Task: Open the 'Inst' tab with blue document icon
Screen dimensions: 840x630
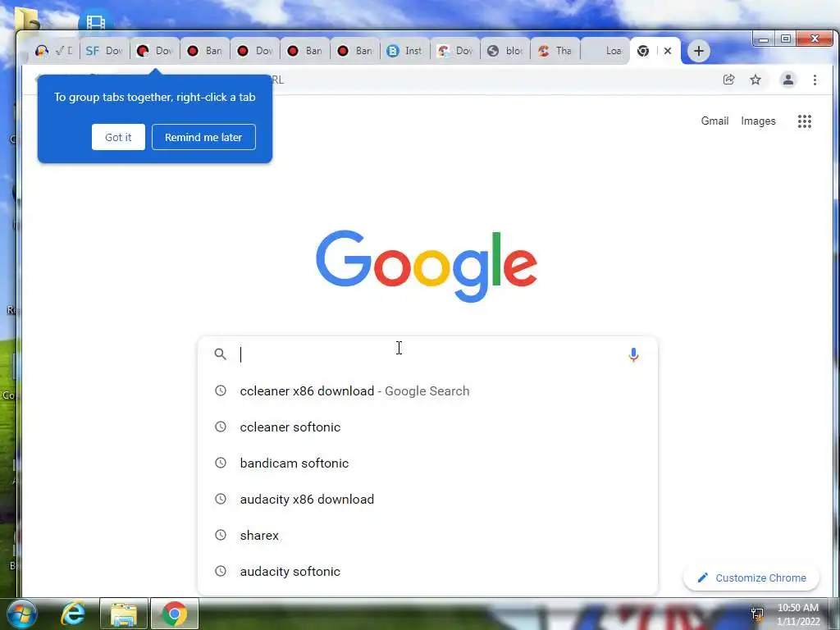Action: tap(404, 51)
